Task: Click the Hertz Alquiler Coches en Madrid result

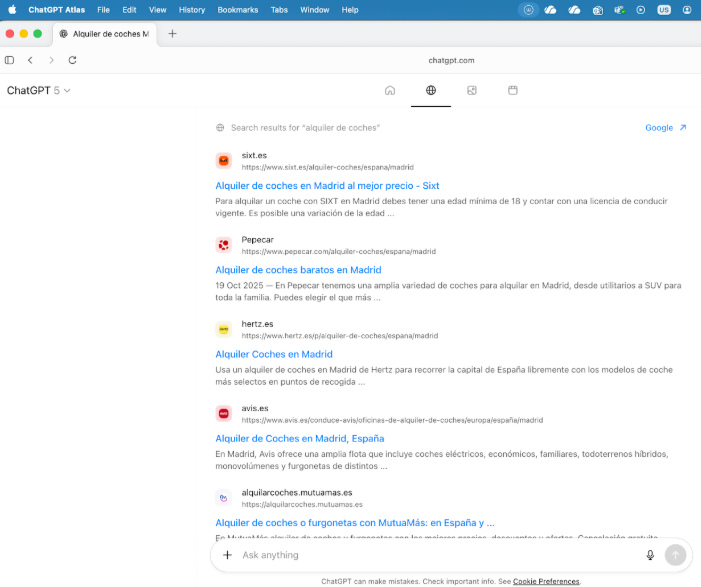Action: pyautogui.click(x=274, y=354)
